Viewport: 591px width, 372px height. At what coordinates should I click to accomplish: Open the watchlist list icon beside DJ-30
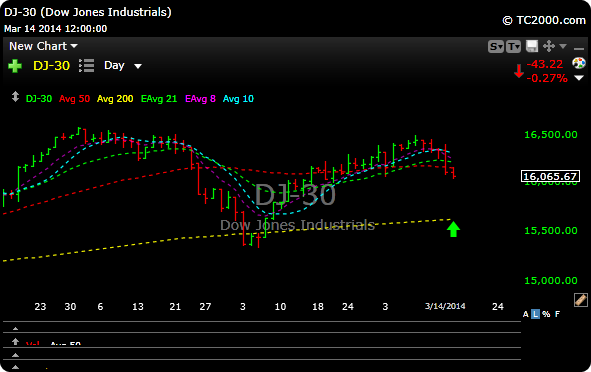click(86, 66)
